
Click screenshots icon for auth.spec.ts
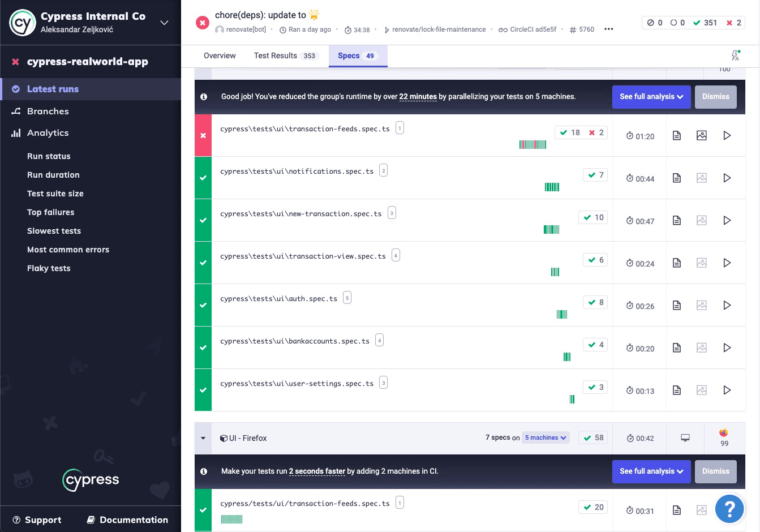pyautogui.click(x=702, y=305)
